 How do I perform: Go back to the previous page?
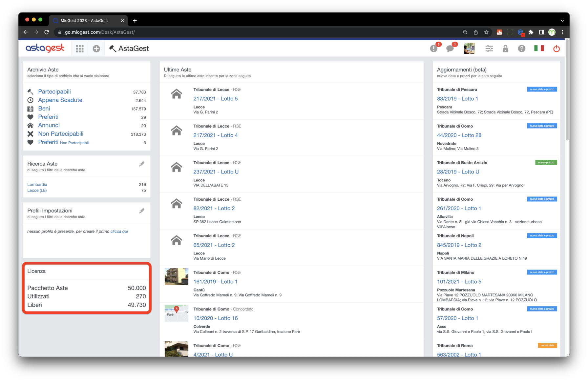pos(26,32)
